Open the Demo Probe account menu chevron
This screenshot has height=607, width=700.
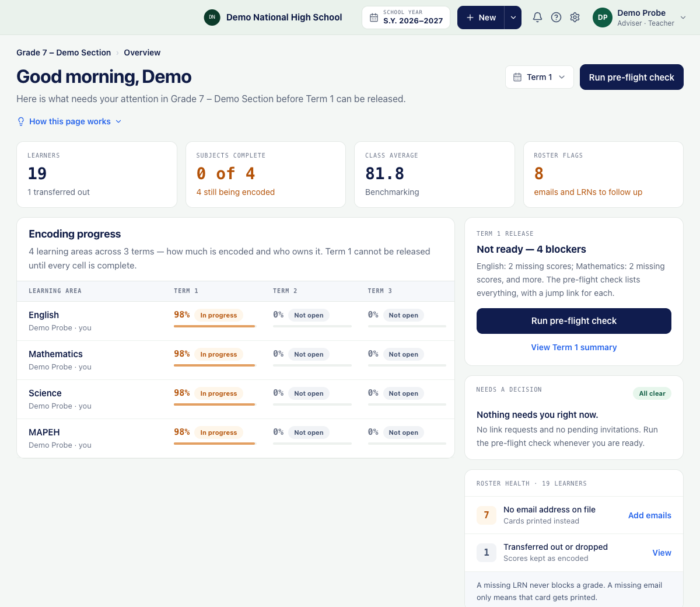(x=683, y=18)
